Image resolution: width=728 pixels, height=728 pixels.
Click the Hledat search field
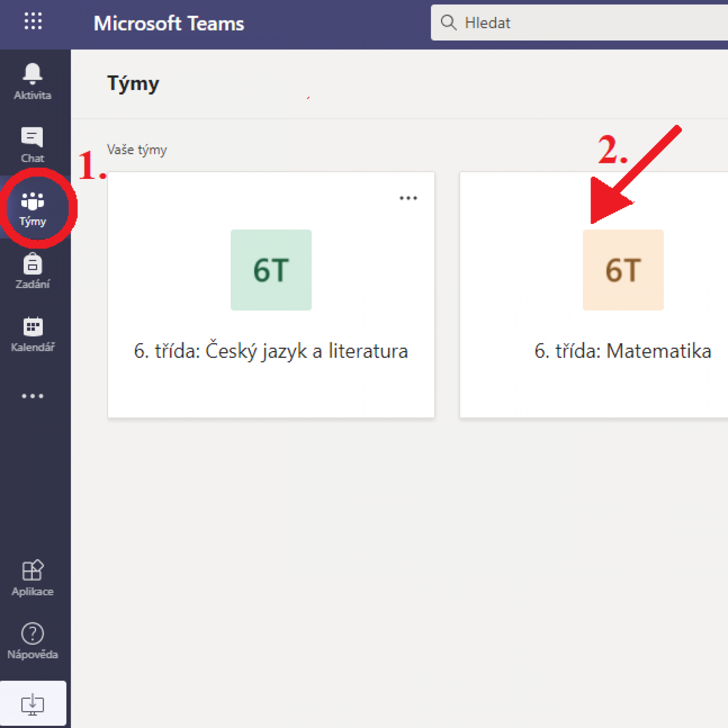pyautogui.click(x=579, y=23)
